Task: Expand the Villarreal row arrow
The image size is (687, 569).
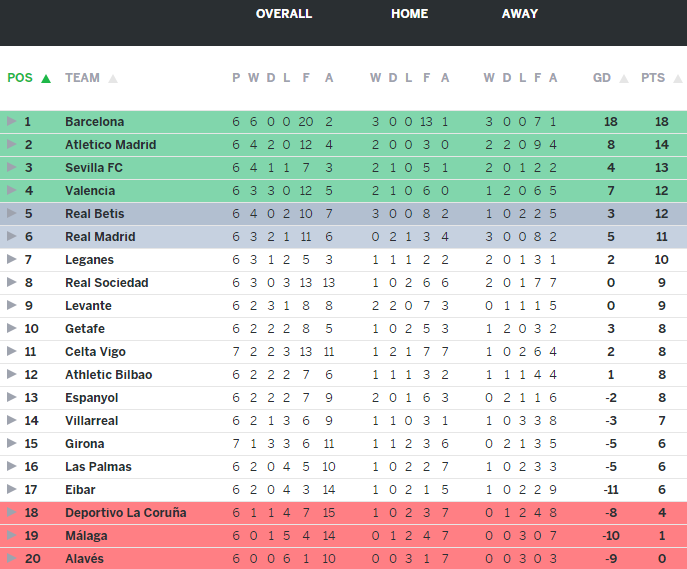Action: coord(12,421)
